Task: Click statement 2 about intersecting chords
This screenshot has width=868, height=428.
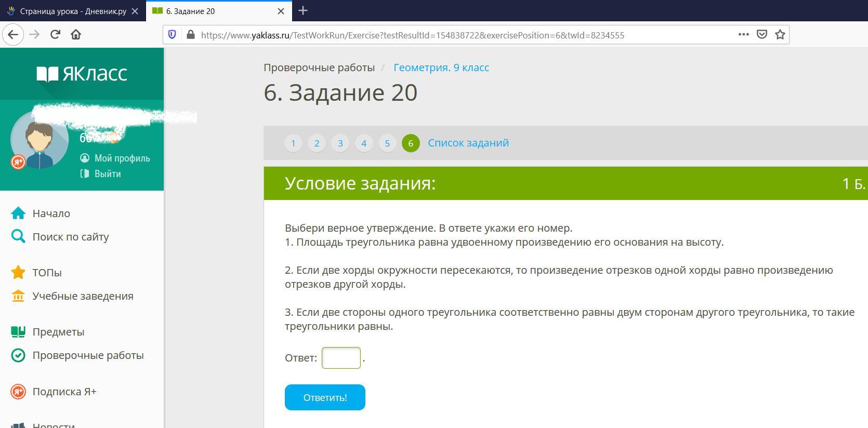Action: 559,277
